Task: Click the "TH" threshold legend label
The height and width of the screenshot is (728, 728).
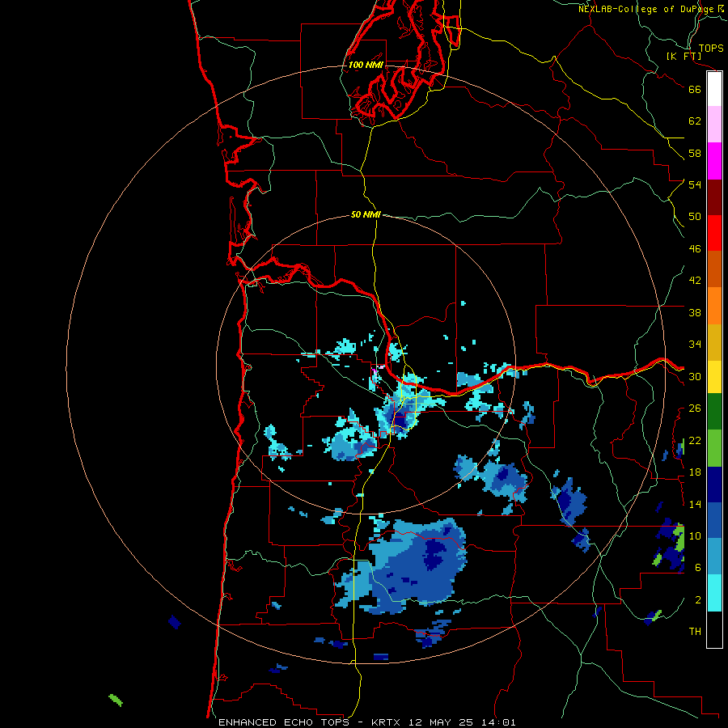Action: pos(695,632)
